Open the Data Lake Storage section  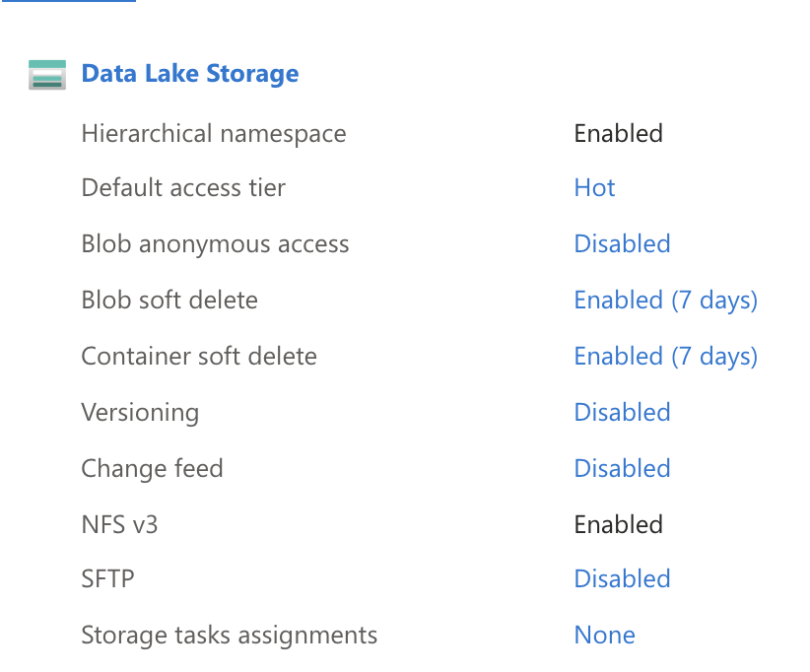[x=189, y=73]
